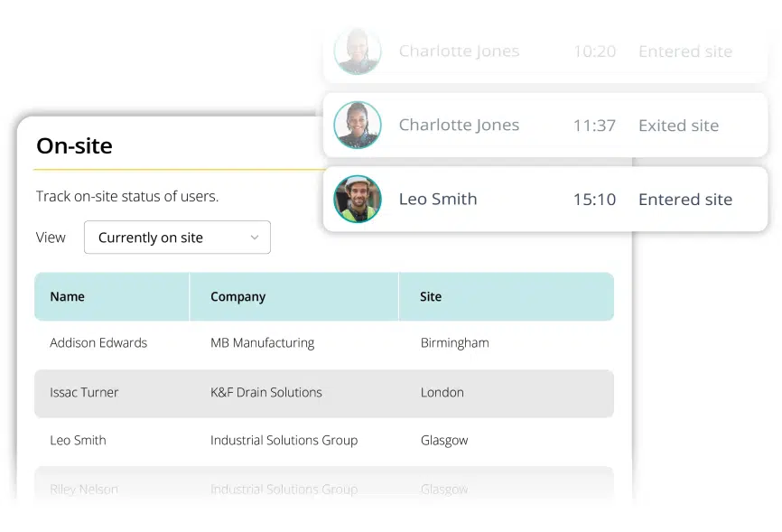782x532 pixels.
Task: Click K&F Drain Solutions cell
Action: click(265, 392)
